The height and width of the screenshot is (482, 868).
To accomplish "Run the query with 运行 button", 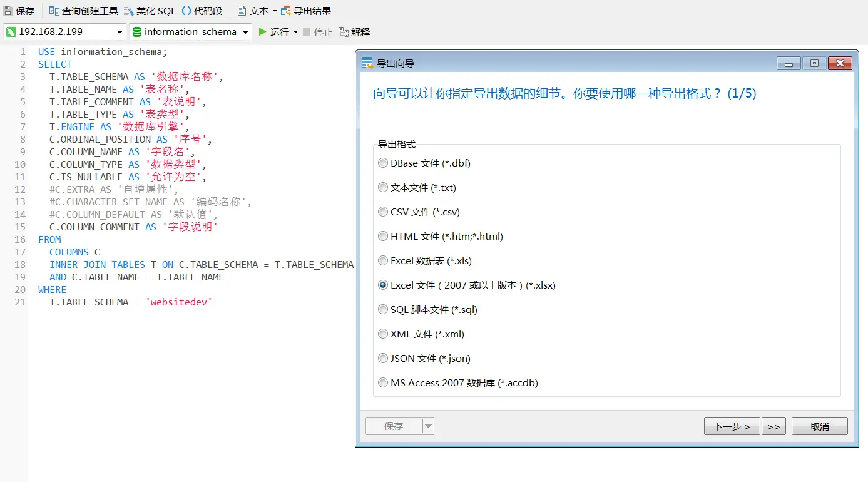I will click(273, 32).
